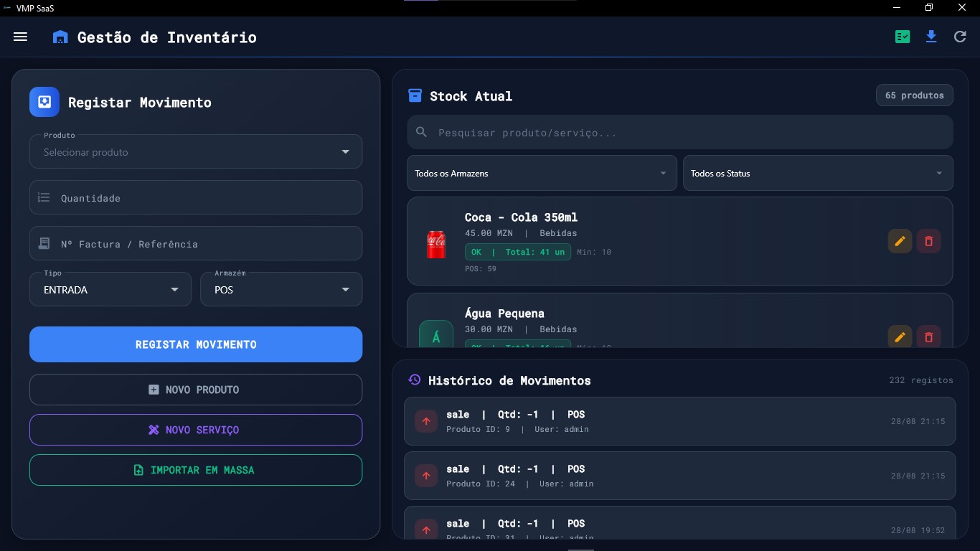980x551 pixels.
Task: Click the IMPORTAR EM MASSA button
Action: 196,470
